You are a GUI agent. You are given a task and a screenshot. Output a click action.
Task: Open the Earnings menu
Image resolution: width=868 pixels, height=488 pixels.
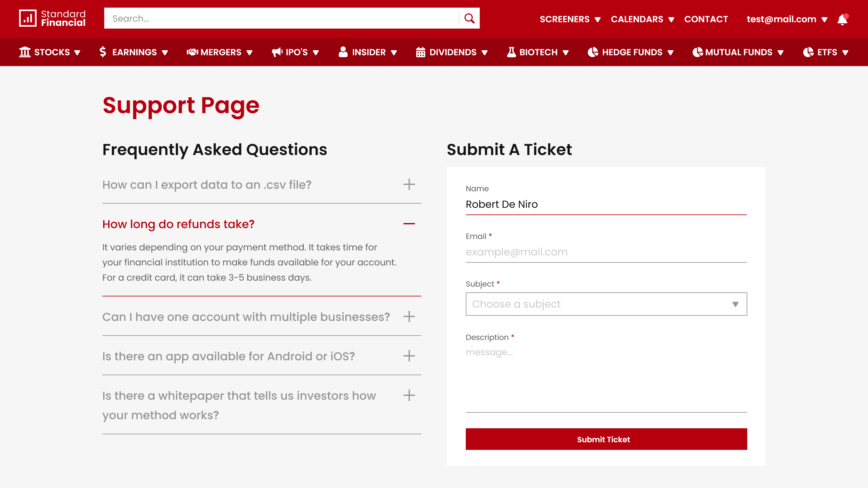pyautogui.click(x=134, y=52)
